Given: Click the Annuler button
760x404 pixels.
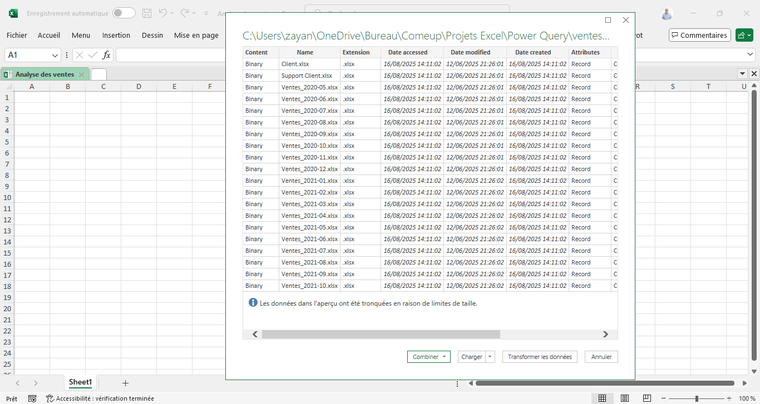Looking at the screenshot, I should click(x=601, y=356).
